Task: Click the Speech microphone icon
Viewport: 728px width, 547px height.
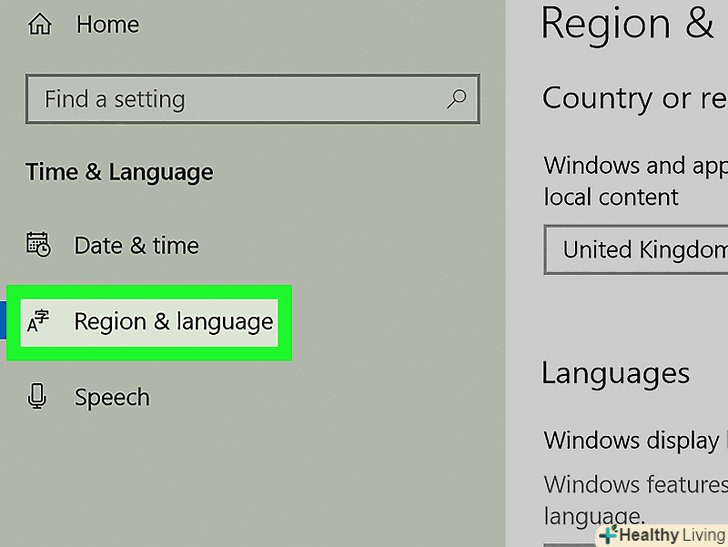Action: [37, 396]
